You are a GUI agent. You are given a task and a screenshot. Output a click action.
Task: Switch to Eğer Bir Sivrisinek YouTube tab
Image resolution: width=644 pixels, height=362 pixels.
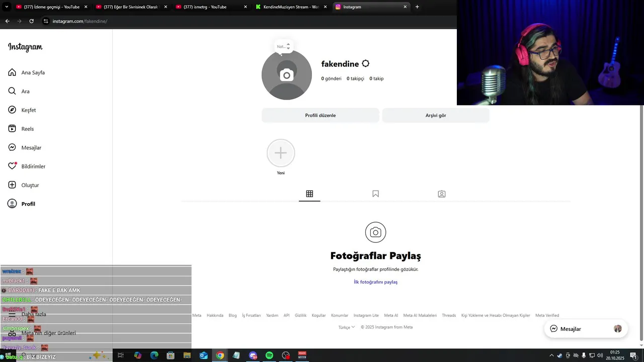point(131,7)
